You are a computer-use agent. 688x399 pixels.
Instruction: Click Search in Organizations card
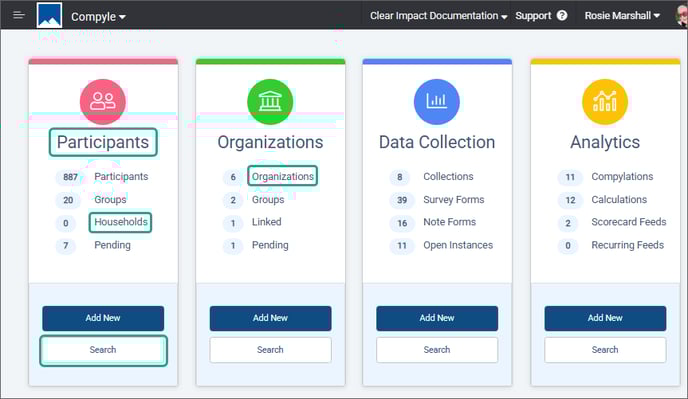tap(270, 350)
